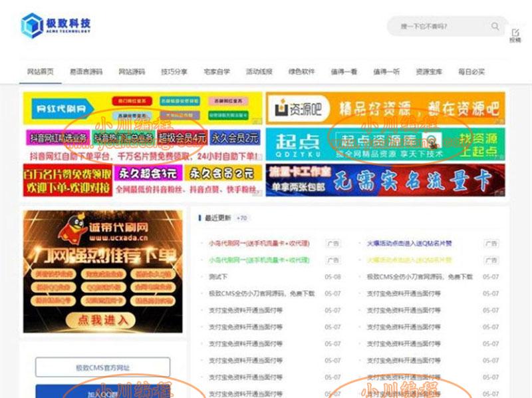Open the yellow 火爆活动 ad link

(409, 260)
